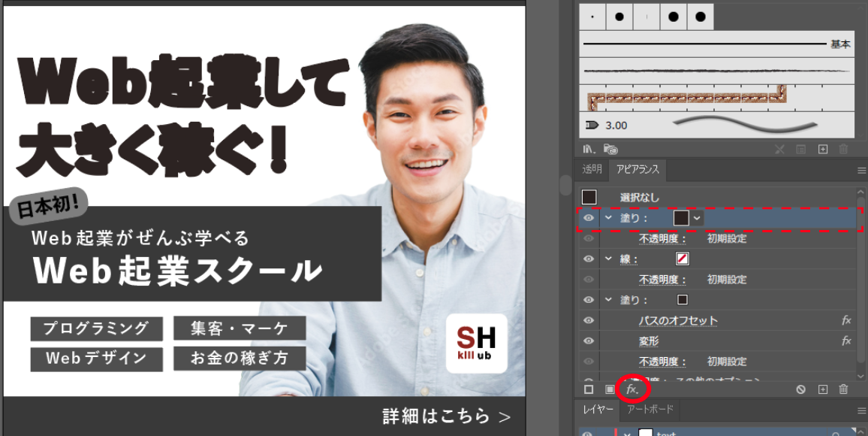Viewport: 868px width, 436px height.
Task: Switch to the レイヤー tab
Action: (598, 410)
